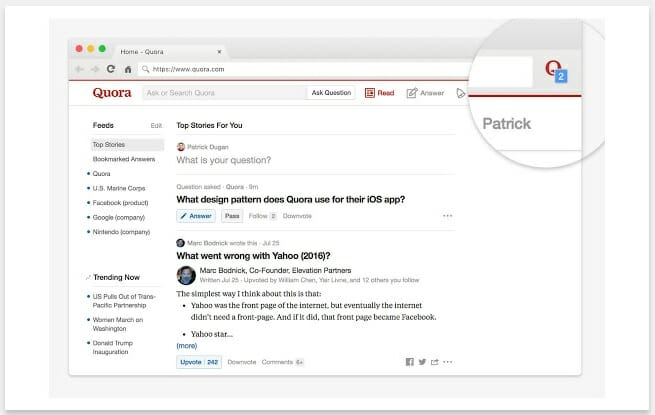Viewport: 655px width, 415px height.
Task: Click the 'Top Stories For You' heading
Action: (x=209, y=125)
